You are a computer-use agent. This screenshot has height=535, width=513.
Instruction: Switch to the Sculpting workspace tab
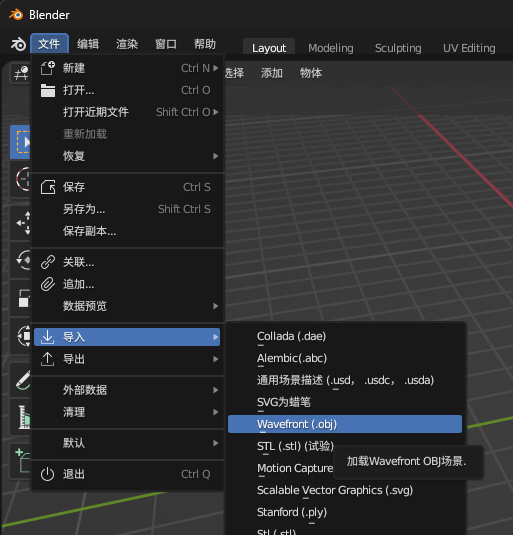(398, 48)
